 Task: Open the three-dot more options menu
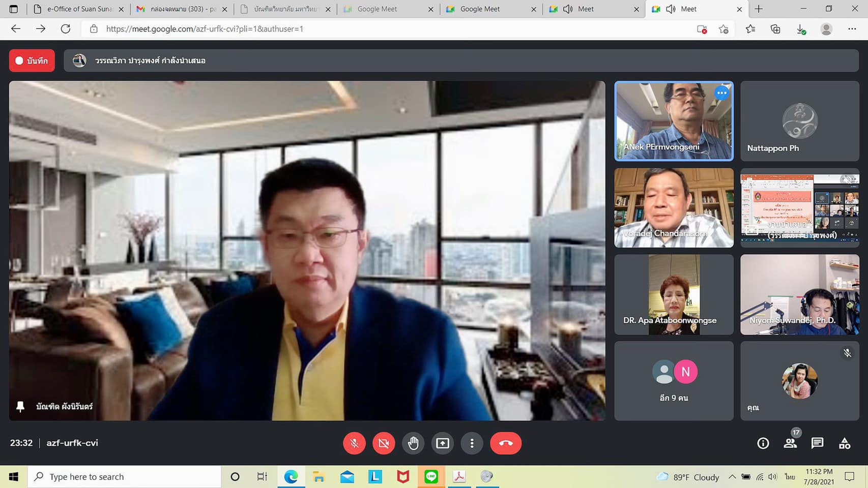point(472,443)
